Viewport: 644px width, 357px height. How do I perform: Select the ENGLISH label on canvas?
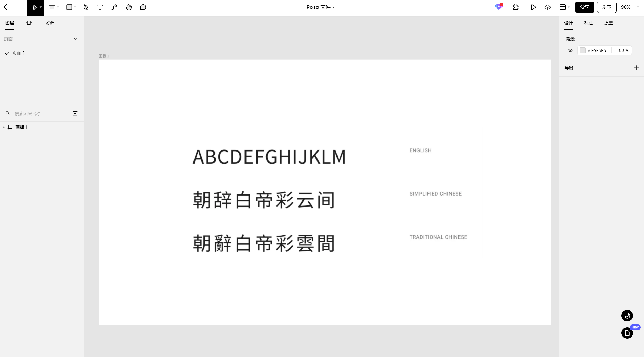pyautogui.click(x=420, y=150)
